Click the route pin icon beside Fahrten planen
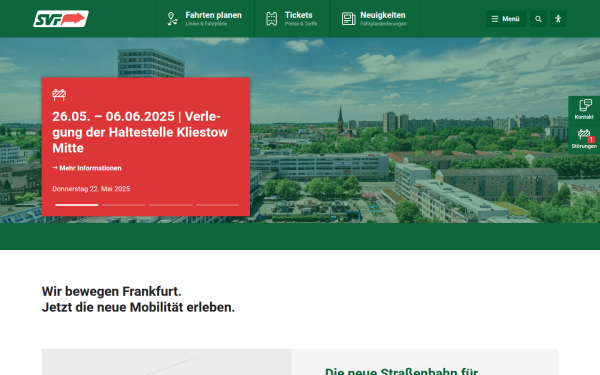600x375 pixels. [x=172, y=19]
